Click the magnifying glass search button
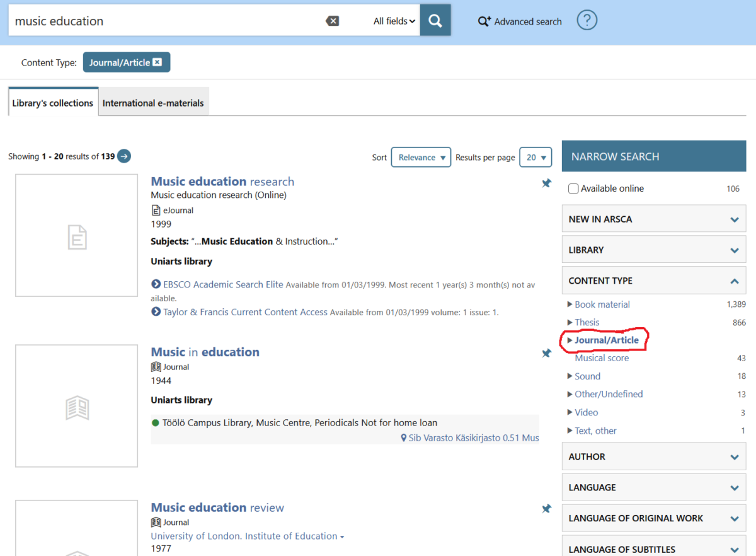Screen dimensions: 756x556 (x=435, y=21)
